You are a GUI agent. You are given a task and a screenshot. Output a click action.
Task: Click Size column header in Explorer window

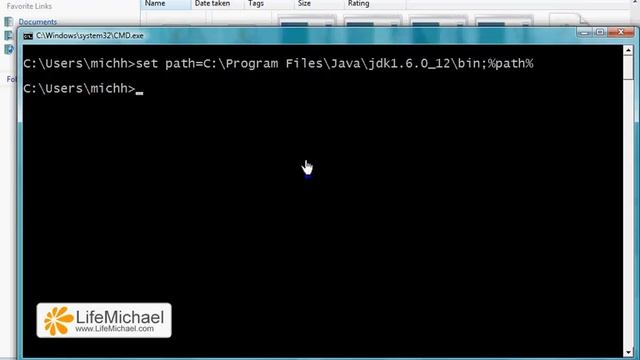click(x=319, y=4)
